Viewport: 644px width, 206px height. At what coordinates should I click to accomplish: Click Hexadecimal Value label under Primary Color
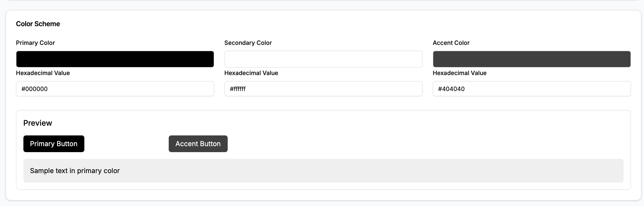point(43,73)
